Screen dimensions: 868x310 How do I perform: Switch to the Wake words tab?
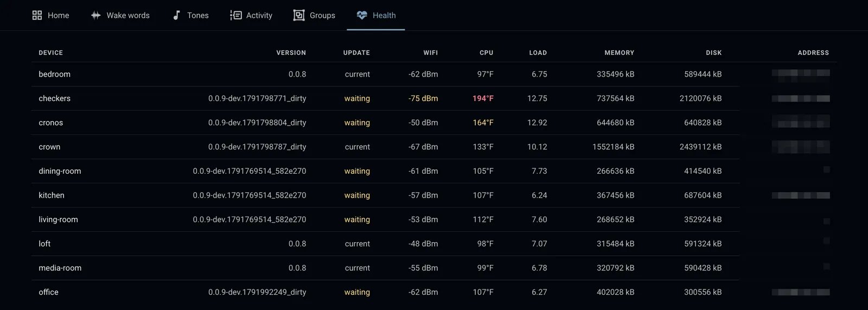tap(120, 15)
